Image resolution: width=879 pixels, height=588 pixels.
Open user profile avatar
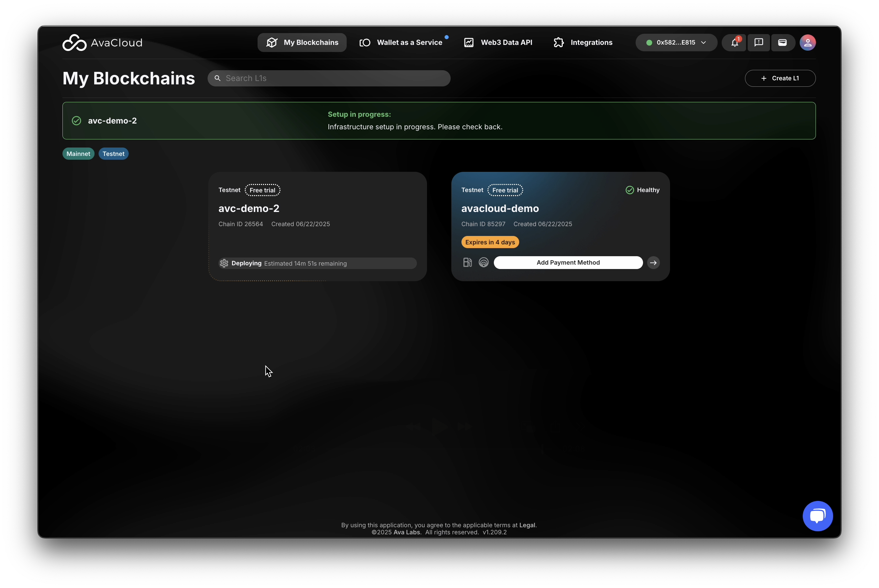click(x=807, y=43)
